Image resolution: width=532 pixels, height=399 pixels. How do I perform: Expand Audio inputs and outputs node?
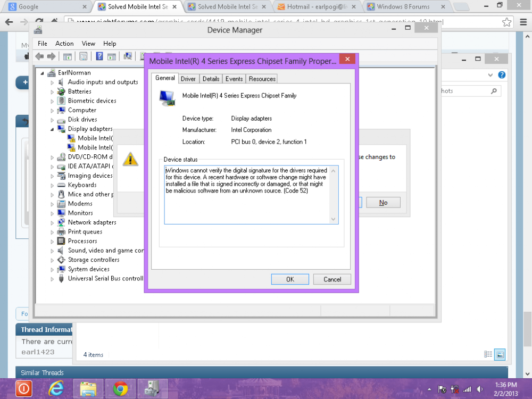click(52, 82)
